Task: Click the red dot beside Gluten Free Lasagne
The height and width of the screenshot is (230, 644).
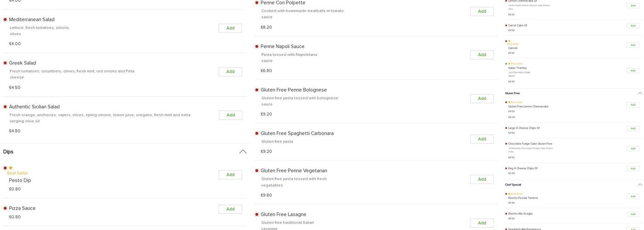Action: pyautogui.click(x=257, y=214)
